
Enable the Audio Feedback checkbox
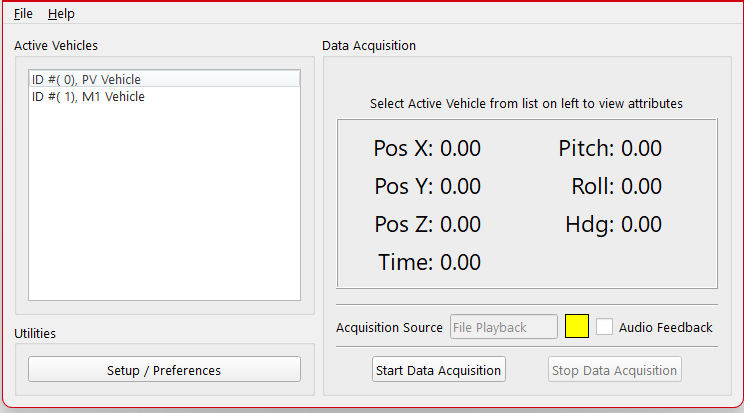tap(605, 327)
